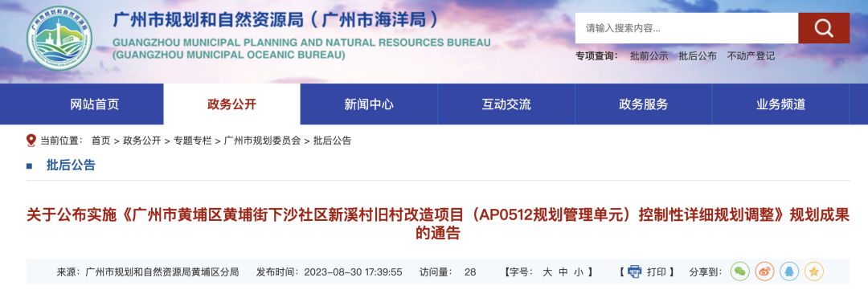Screen dimensions: 868x298
Task: Click the red announcement title text
Action: coord(438,224)
